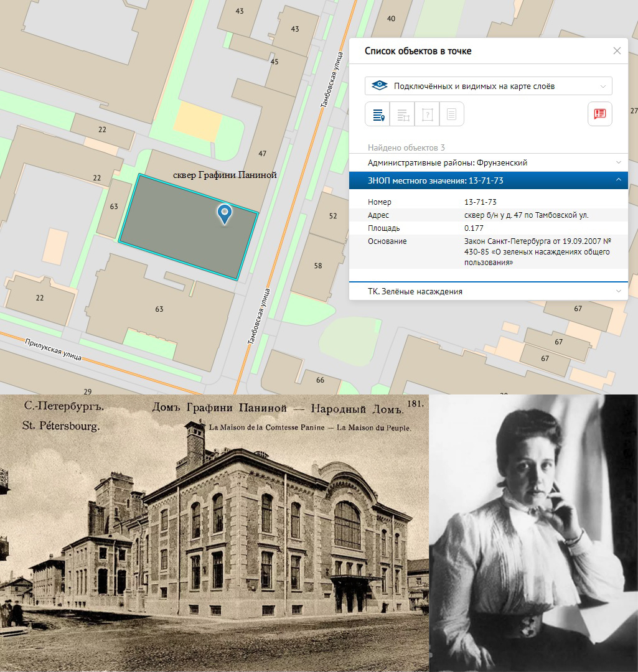
Task: Click the objects-in-area list icon
Action: pos(403,114)
